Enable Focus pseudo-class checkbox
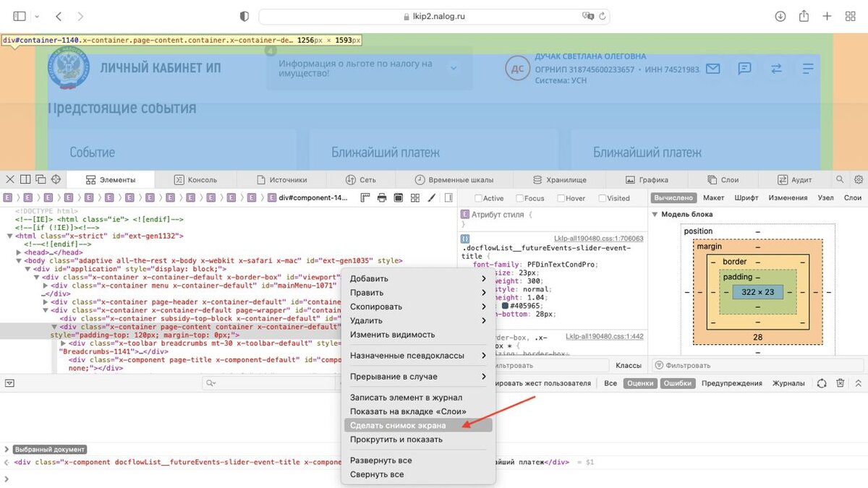The width and height of the screenshot is (868, 488). [519, 198]
